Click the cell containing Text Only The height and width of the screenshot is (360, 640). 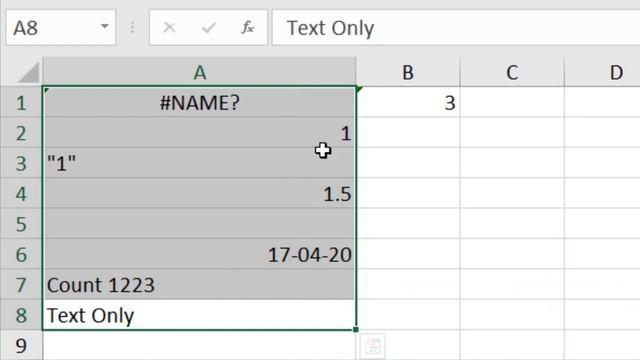click(x=200, y=315)
